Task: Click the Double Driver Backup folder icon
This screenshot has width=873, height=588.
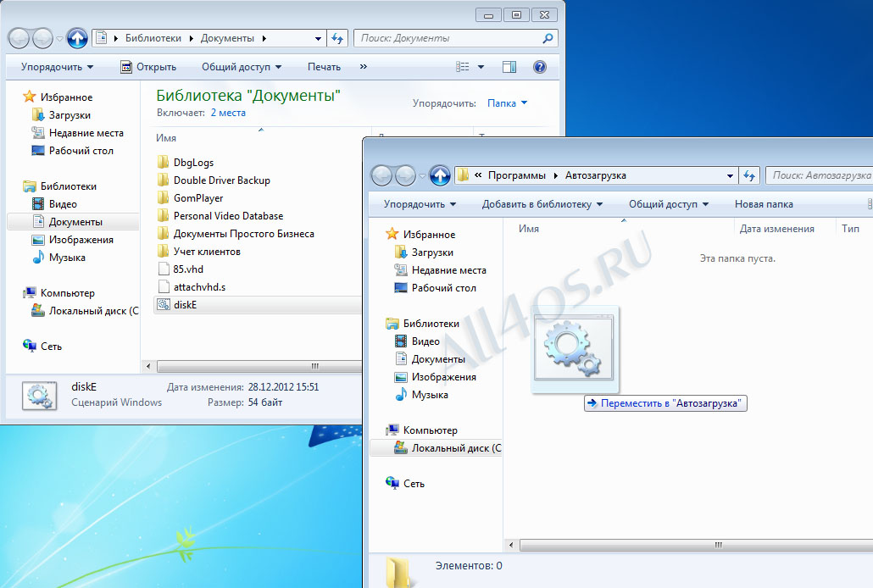Action: [x=163, y=180]
